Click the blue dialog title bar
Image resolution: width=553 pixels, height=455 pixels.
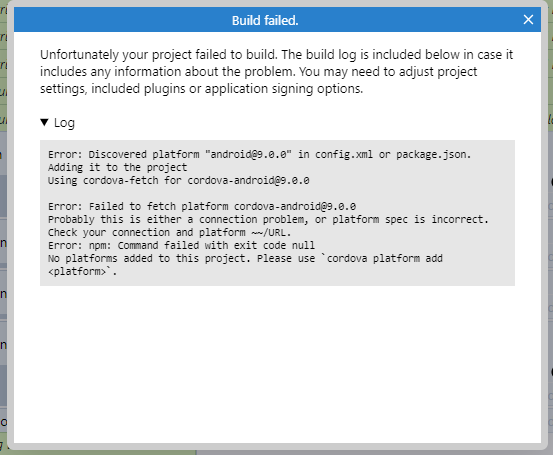tap(277, 20)
